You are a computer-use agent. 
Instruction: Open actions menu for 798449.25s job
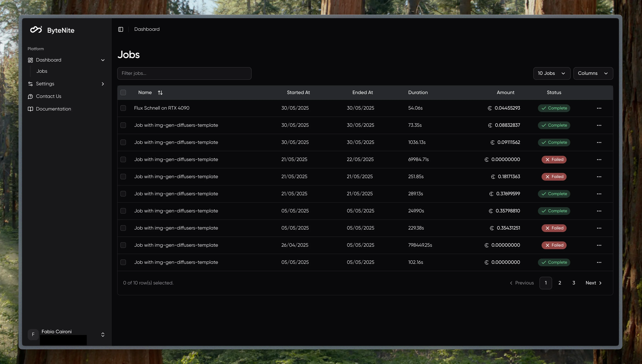(x=599, y=245)
